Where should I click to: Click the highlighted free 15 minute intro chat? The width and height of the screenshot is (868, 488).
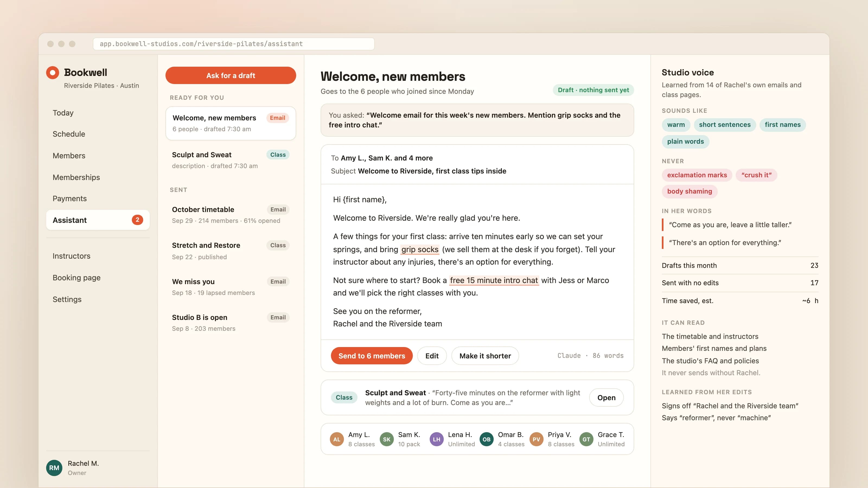(x=494, y=280)
